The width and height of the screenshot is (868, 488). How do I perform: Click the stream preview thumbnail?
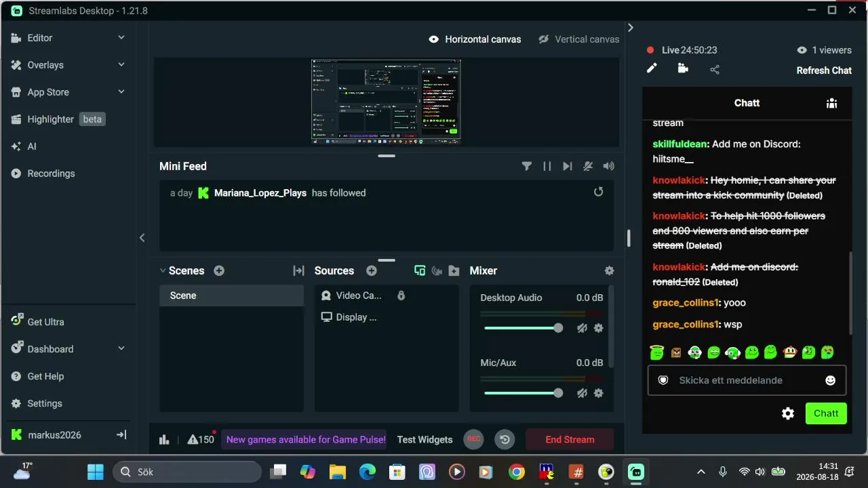pos(386,102)
